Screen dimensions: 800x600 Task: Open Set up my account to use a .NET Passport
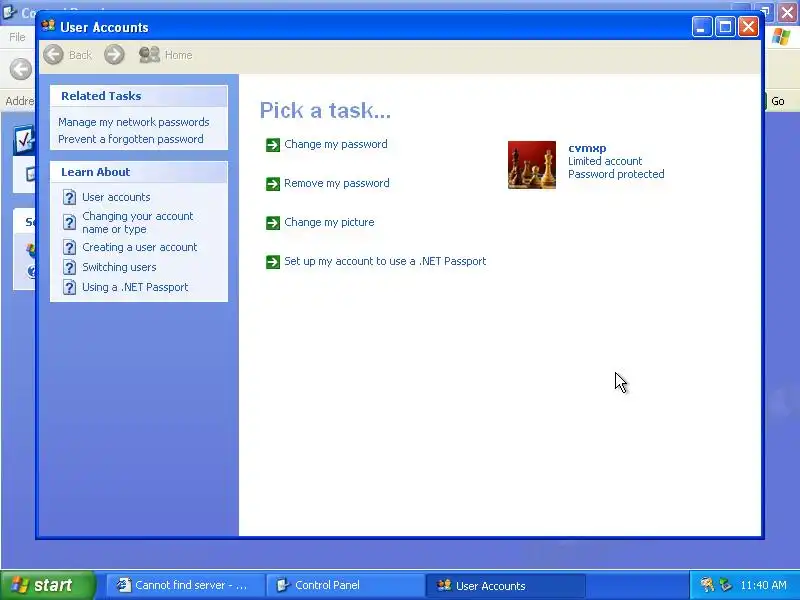tap(385, 261)
